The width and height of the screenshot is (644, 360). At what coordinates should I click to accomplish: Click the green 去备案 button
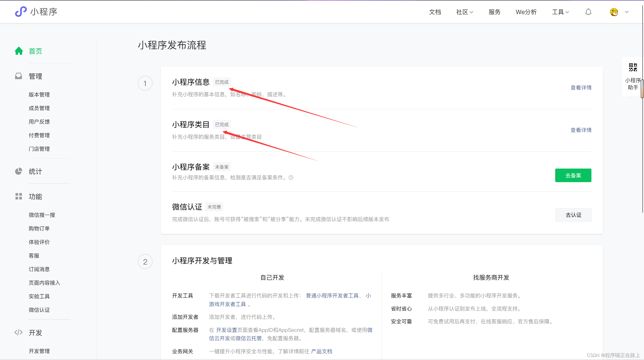click(573, 175)
